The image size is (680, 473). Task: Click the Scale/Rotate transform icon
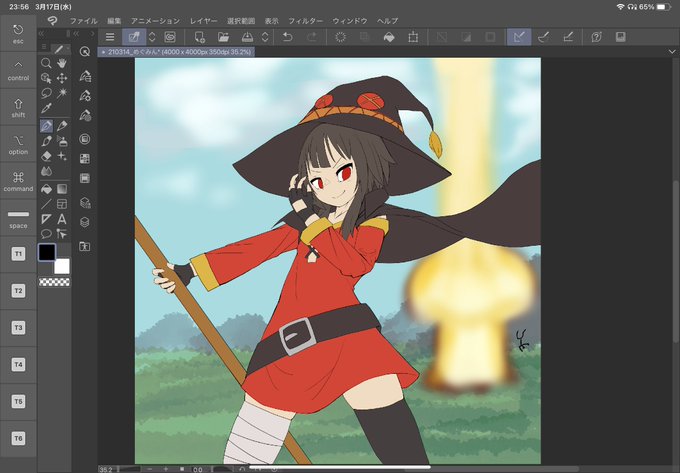coord(413,37)
